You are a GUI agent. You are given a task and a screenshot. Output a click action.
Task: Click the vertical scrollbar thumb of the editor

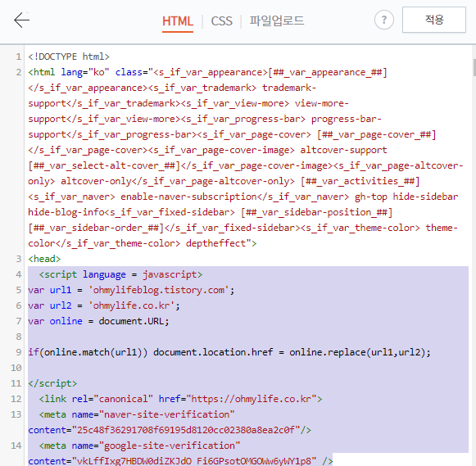[474, 67]
